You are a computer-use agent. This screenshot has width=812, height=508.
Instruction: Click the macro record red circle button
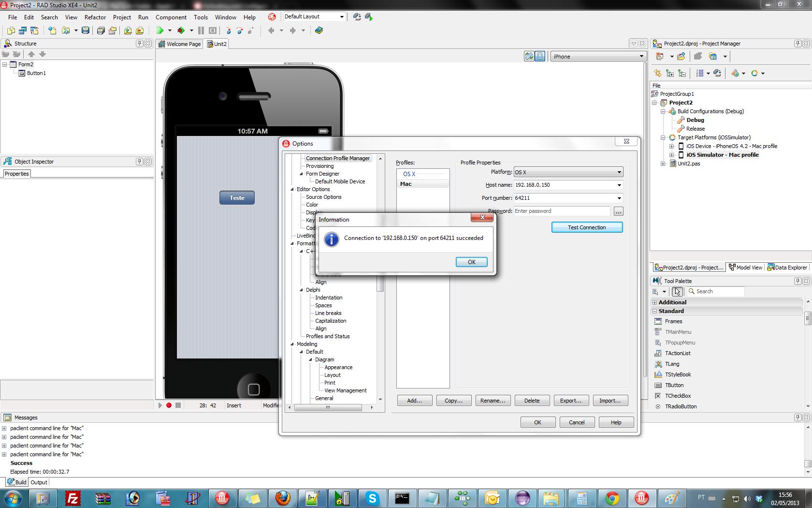coord(169,405)
